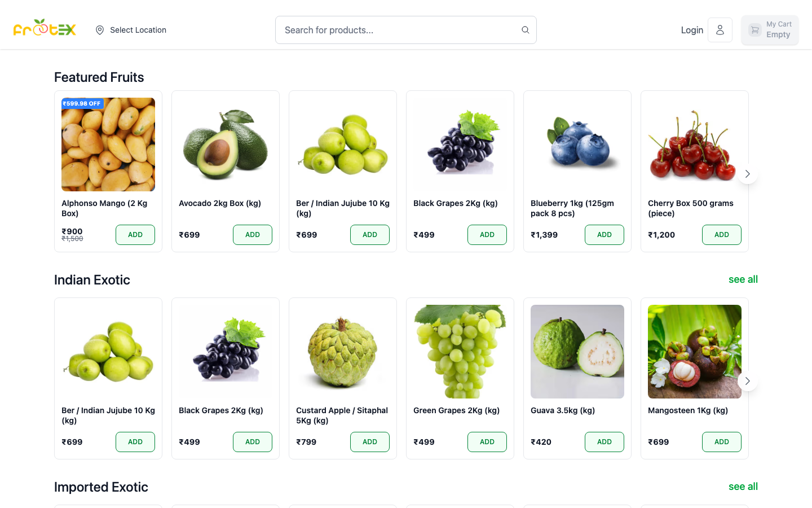Open the Select Location chooser
This screenshot has width=812, height=508.
[x=137, y=29]
